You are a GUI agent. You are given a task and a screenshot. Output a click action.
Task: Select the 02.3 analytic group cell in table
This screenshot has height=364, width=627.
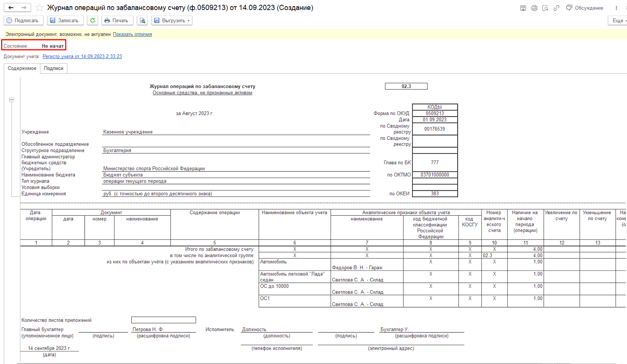click(x=494, y=255)
